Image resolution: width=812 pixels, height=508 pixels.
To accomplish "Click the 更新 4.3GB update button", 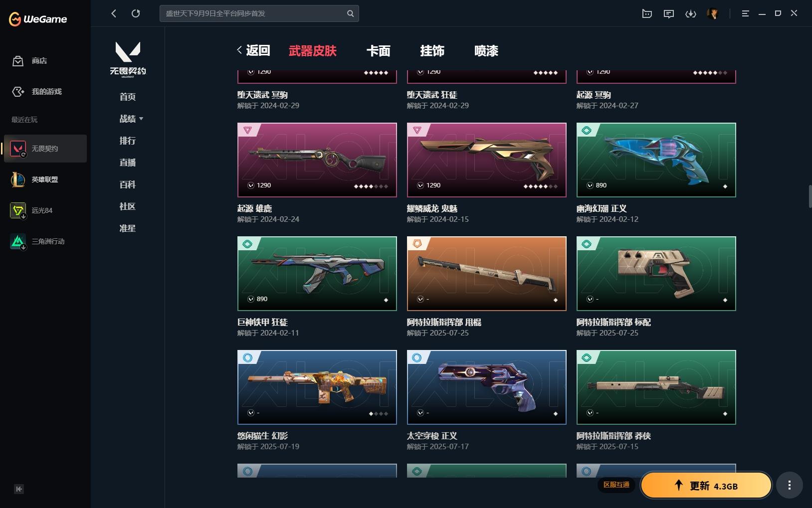I will tap(706, 486).
